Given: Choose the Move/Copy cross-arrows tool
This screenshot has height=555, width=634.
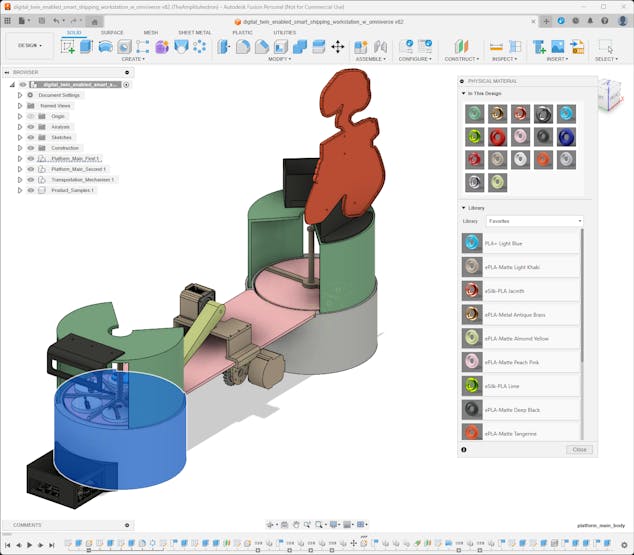Looking at the screenshot, I should click(x=338, y=47).
